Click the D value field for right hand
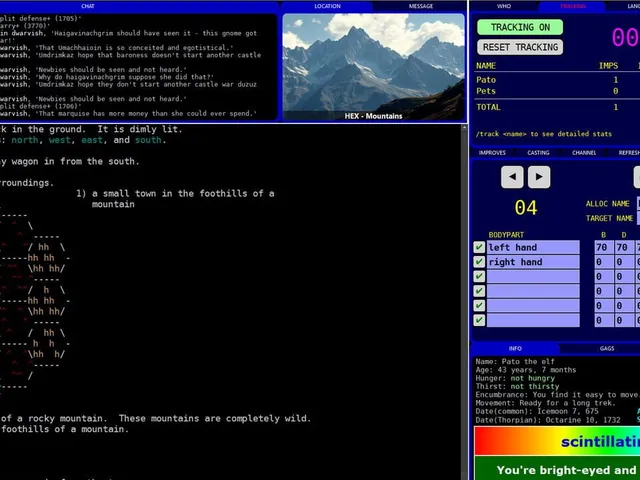640x480 pixels. 624,262
